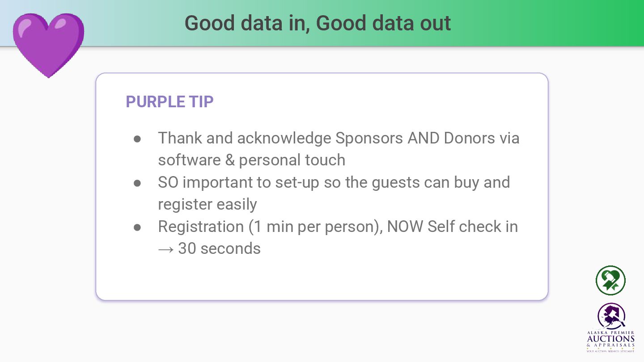Select the green heart ribbon logo
Image resolution: width=644 pixels, height=362 pixels.
[x=610, y=281]
